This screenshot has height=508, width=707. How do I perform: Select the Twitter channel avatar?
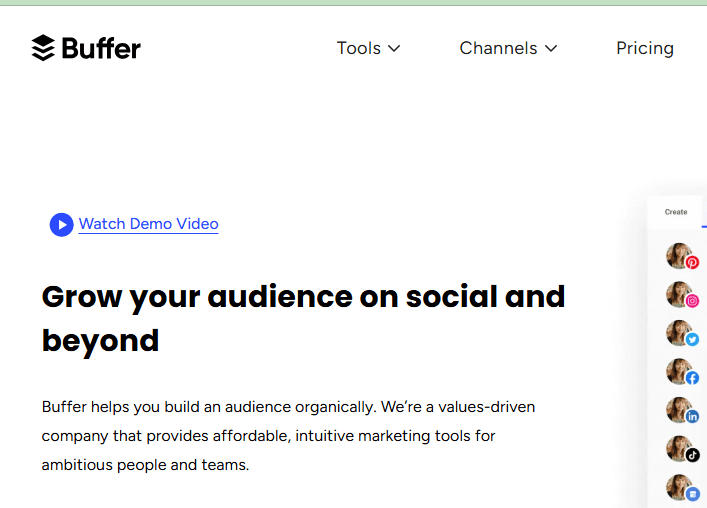pyautogui.click(x=682, y=334)
